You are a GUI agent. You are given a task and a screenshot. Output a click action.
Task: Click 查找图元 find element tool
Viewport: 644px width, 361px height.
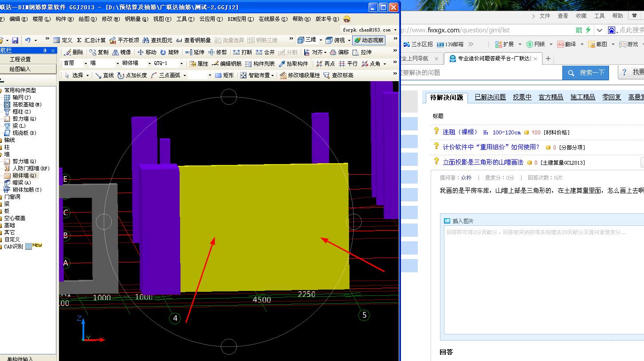click(x=157, y=40)
